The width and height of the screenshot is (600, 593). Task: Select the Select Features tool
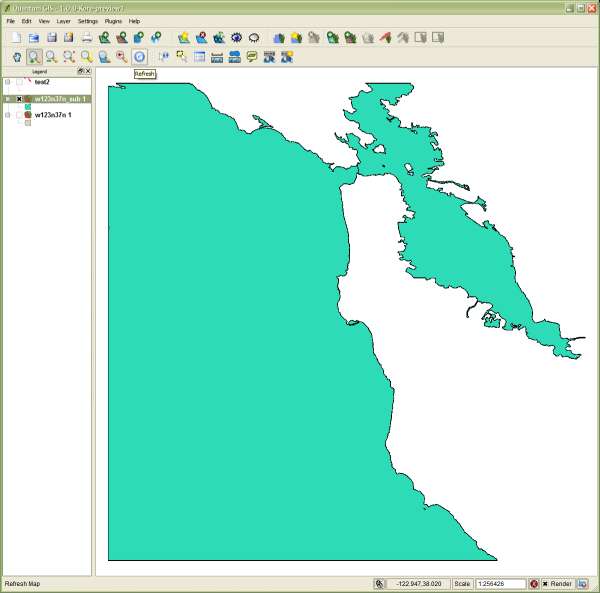(x=182, y=57)
